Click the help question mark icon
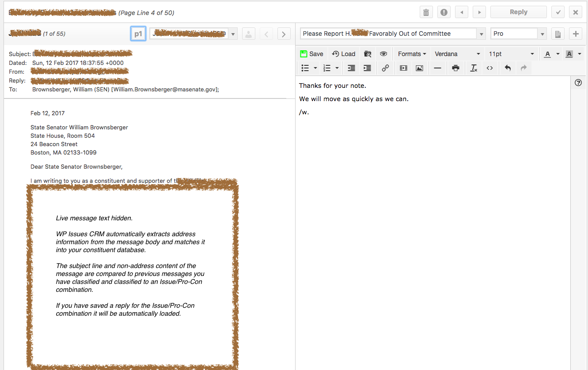Image resolution: width=588 pixels, height=370 pixels. tap(579, 83)
